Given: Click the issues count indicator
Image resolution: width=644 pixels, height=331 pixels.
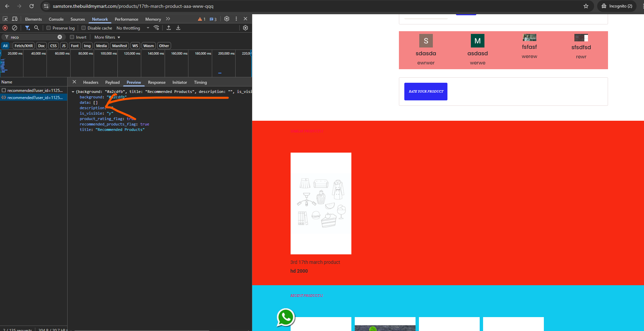Looking at the screenshot, I should click(x=213, y=19).
